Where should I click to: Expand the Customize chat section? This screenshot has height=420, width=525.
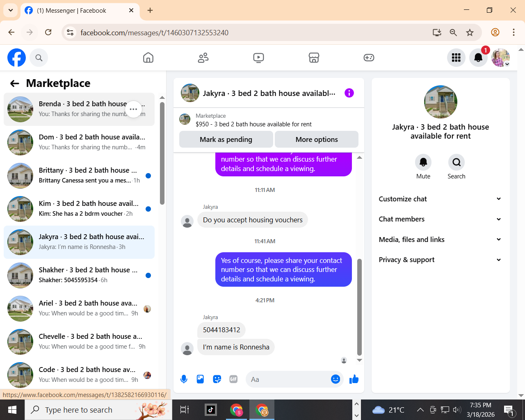tap(440, 199)
